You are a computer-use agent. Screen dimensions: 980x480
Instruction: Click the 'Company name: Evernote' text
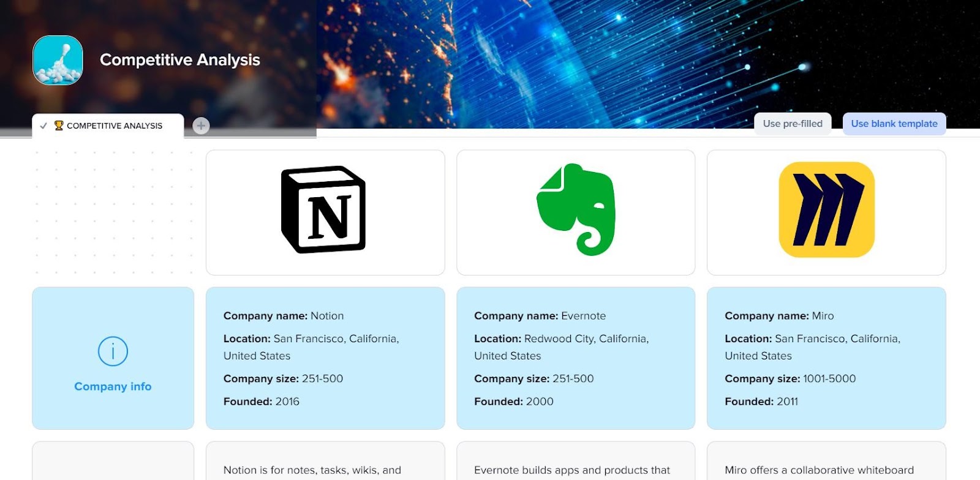[x=540, y=316]
